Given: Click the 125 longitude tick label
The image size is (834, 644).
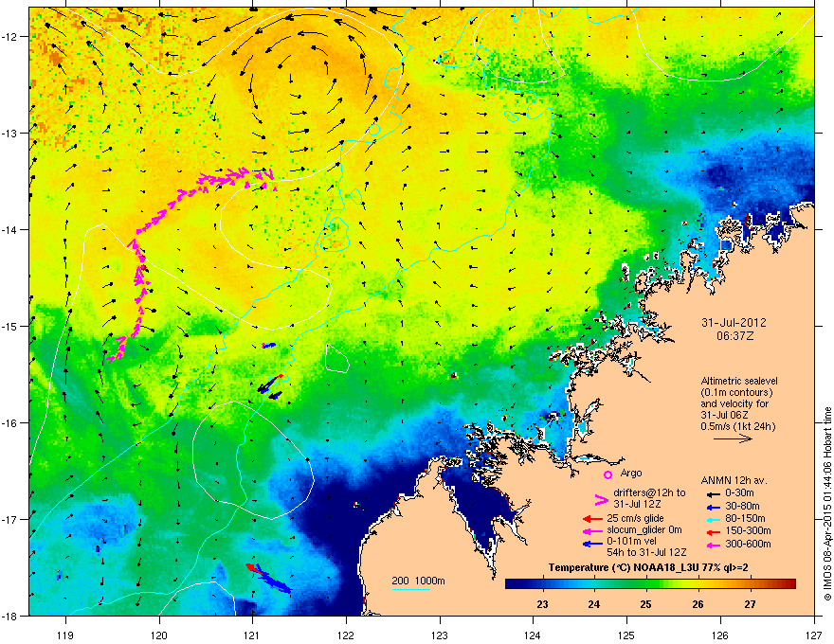Looking at the screenshot, I should 626,635.
